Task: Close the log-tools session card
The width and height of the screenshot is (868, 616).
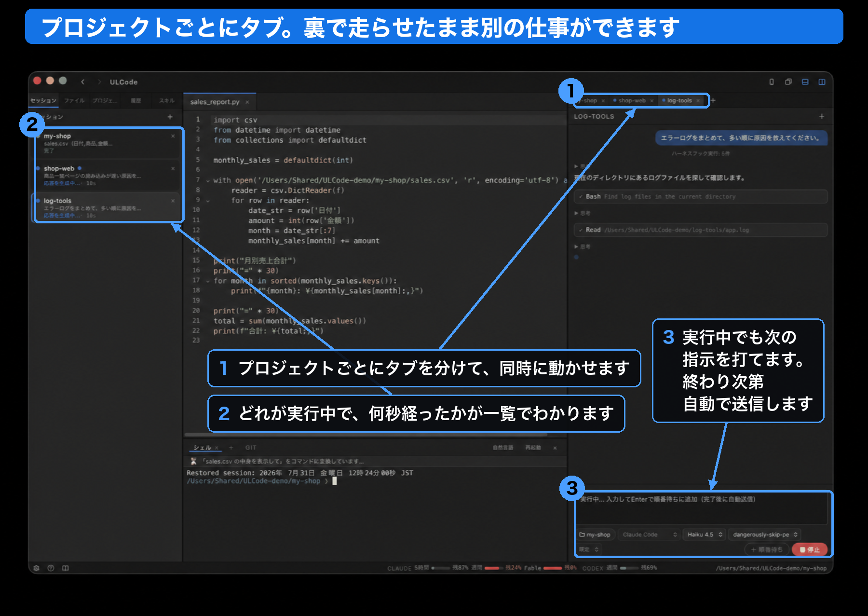Action: coord(173,201)
